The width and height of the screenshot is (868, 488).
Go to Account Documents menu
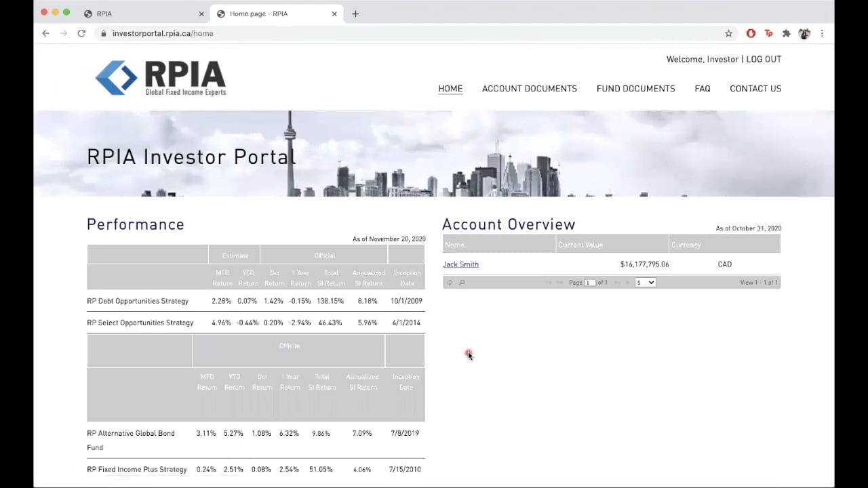529,89
